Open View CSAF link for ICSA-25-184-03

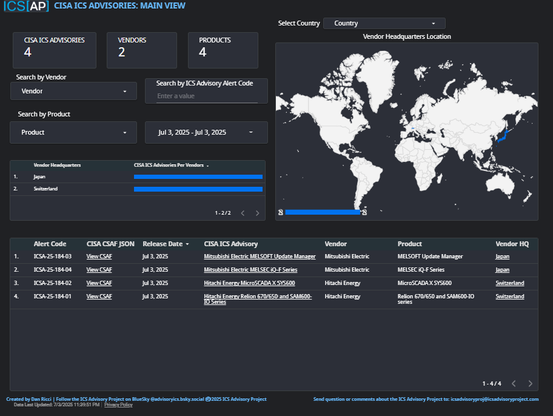tap(99, 257)
